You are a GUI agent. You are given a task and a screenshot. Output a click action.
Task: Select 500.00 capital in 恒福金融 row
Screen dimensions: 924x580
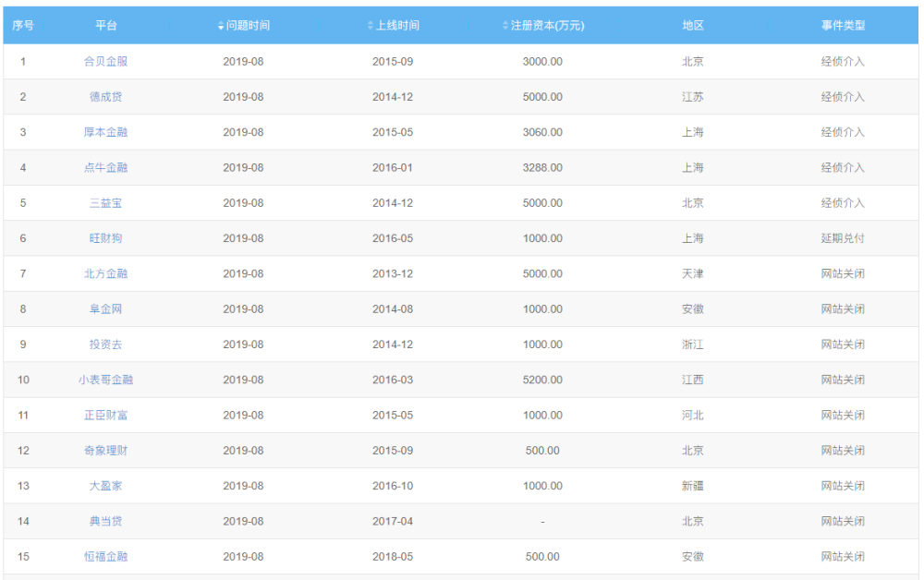pos(542,556)
